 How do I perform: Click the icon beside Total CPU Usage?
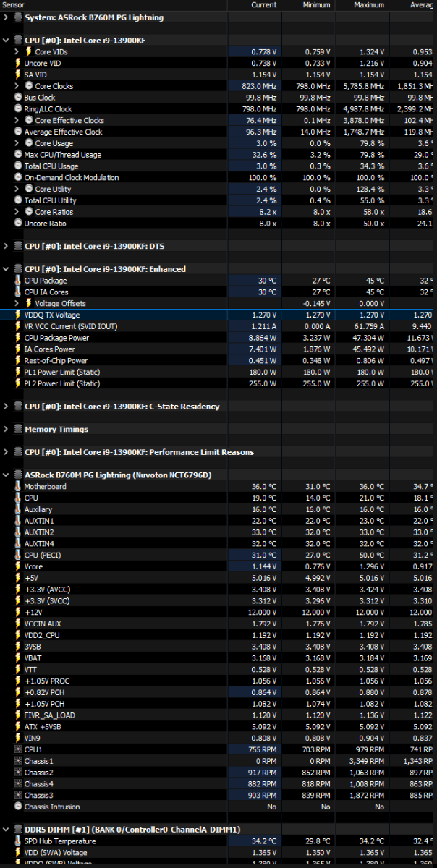click(18, 166)
